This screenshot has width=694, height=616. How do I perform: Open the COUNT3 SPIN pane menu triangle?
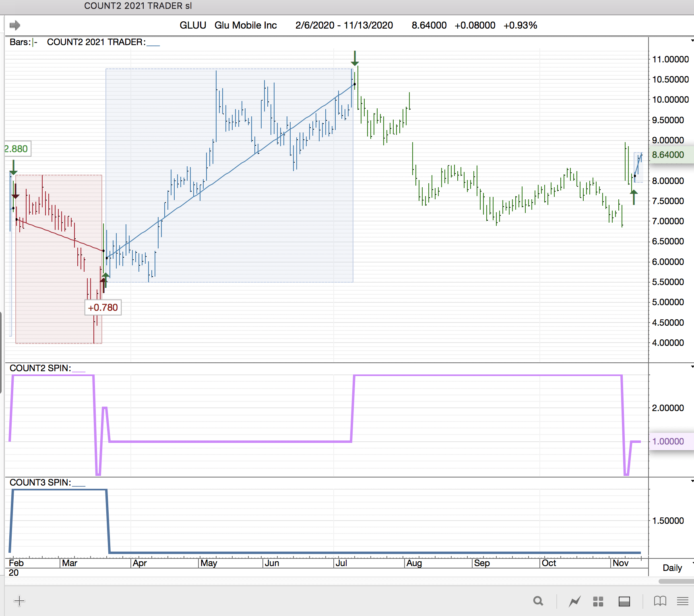[692, 481]
